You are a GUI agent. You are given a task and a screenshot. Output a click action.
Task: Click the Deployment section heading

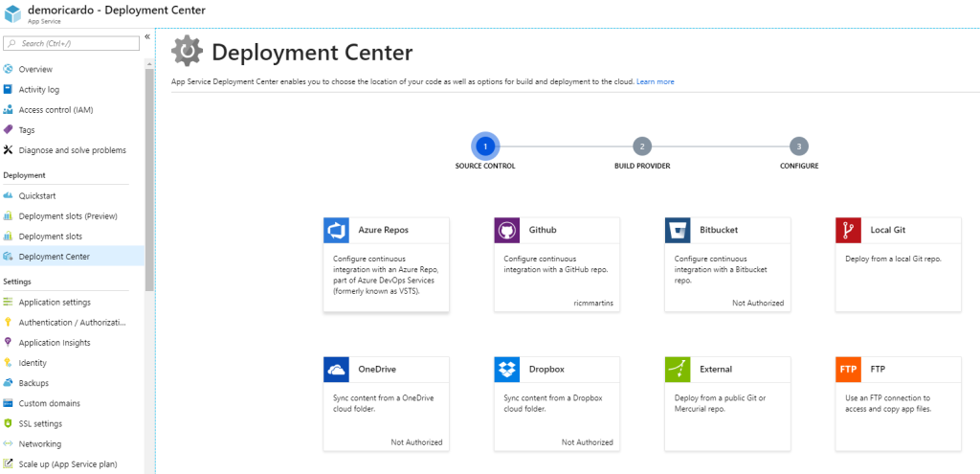click(24, 175)
